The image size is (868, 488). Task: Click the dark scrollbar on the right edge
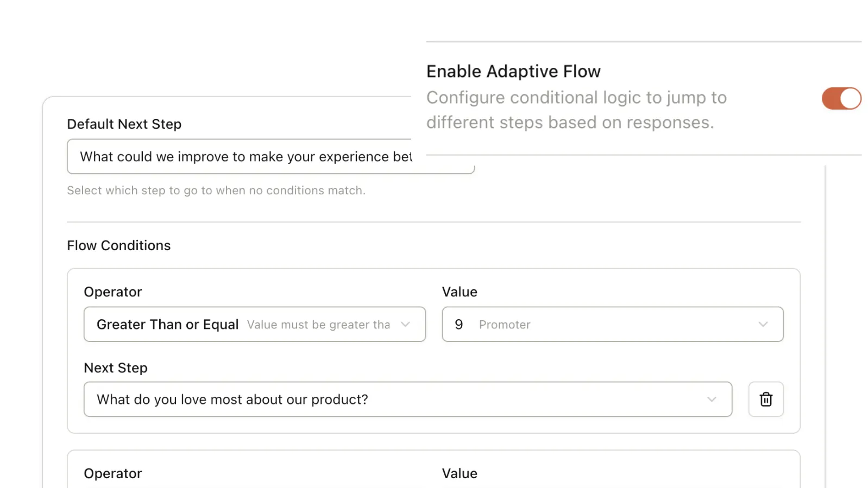853,326
